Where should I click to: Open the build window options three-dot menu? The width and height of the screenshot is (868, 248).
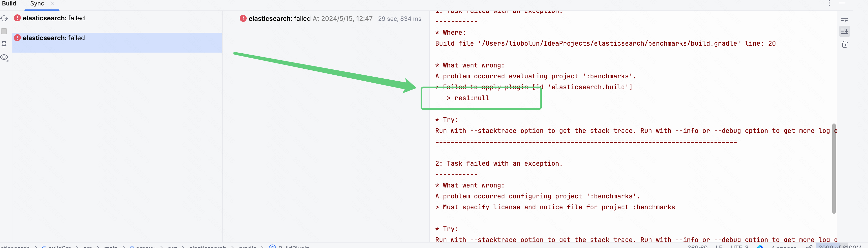pyautogui.click(x=829, y=3)
